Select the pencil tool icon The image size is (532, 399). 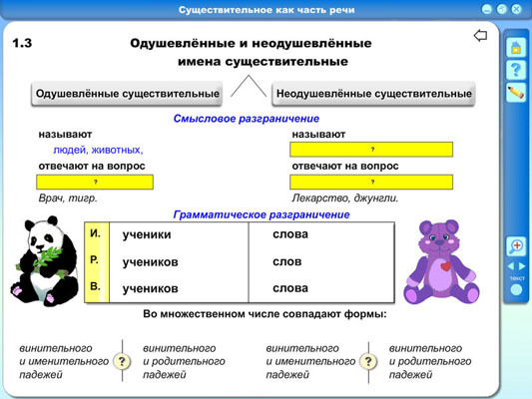coord(516,92)
